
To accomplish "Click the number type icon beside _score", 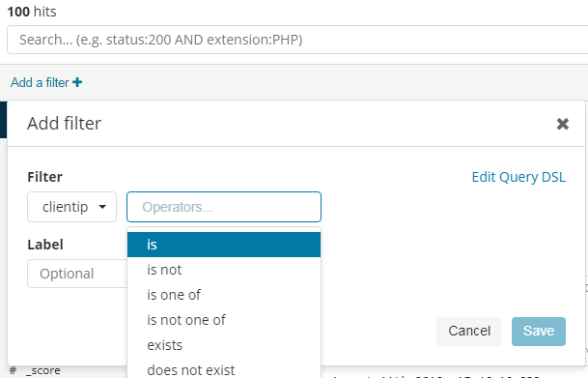I will 13,371.
